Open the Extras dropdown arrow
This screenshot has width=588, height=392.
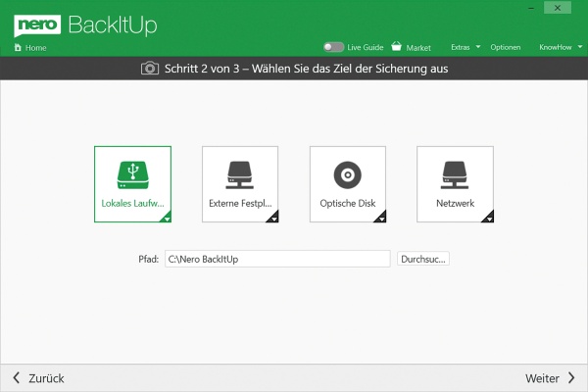[x=478, y=47]
